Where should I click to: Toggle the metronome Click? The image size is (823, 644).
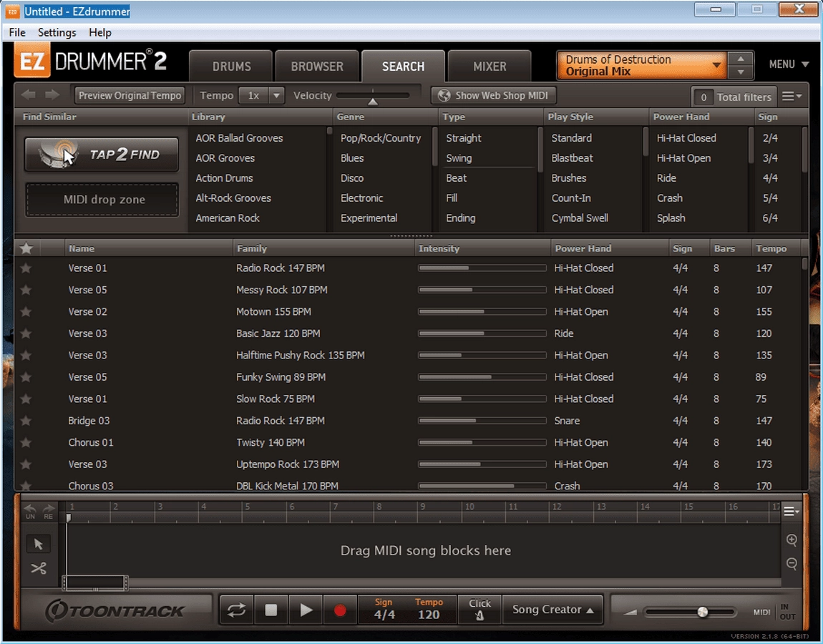479,610
